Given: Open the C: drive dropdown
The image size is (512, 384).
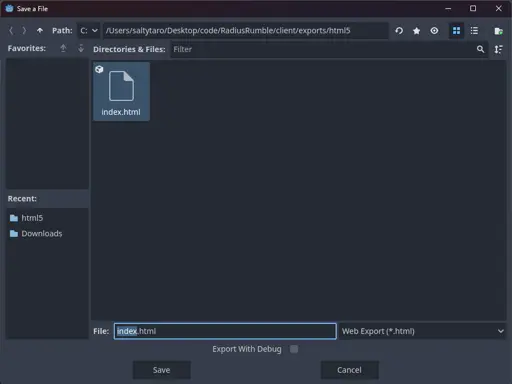Looking at the screenshot, I should coord(89,31).
